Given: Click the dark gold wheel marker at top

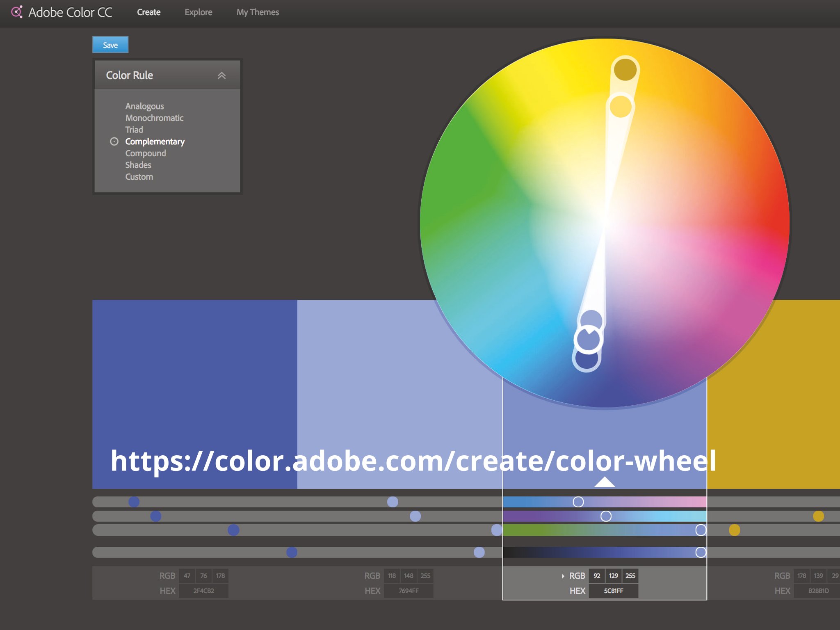Looking at the screenshot, I should pyautogui.click(x=625, y=69).
